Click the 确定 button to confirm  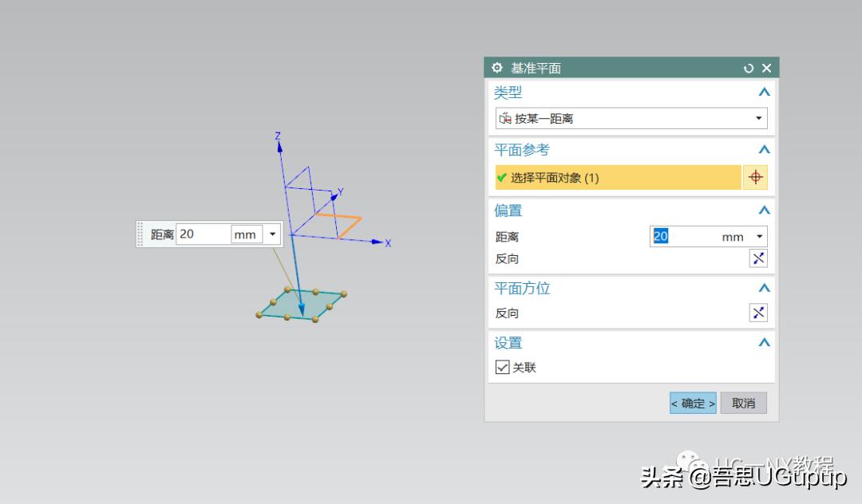tap(691, 403)
